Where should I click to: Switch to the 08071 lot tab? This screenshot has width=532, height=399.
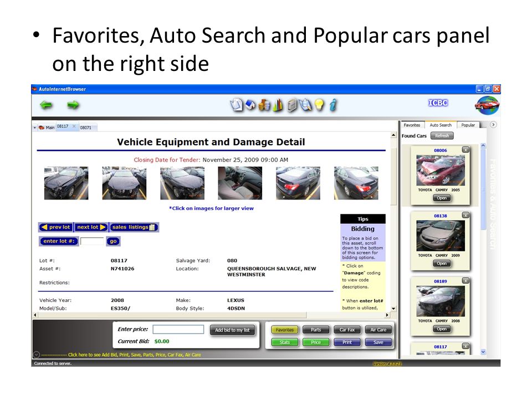86,127
